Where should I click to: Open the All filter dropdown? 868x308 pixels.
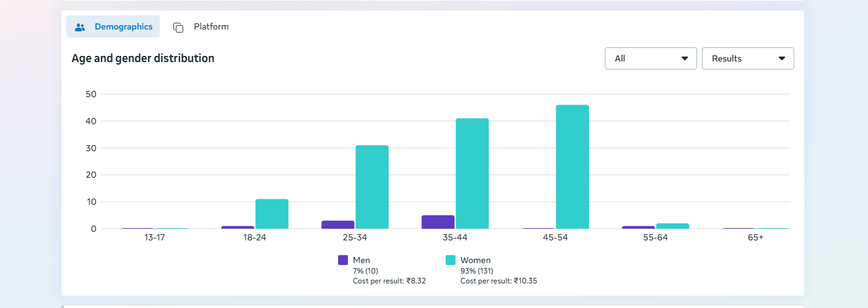click(650, 58)
